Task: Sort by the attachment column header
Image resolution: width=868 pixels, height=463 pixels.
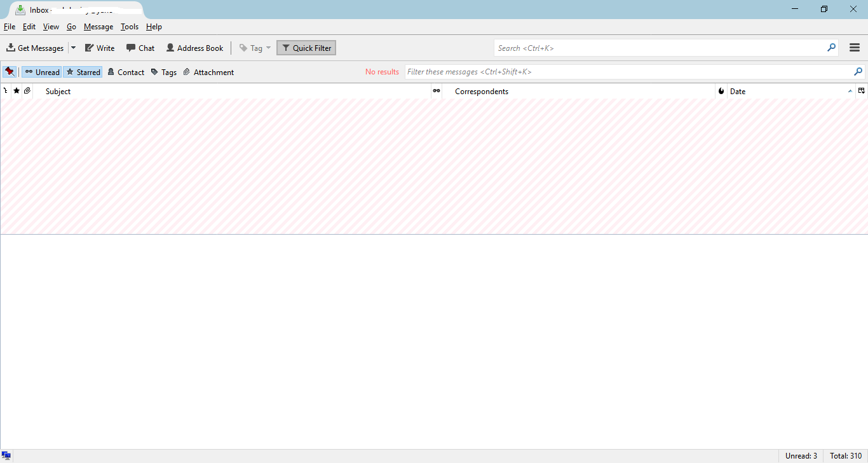Action: click(27, 91)
